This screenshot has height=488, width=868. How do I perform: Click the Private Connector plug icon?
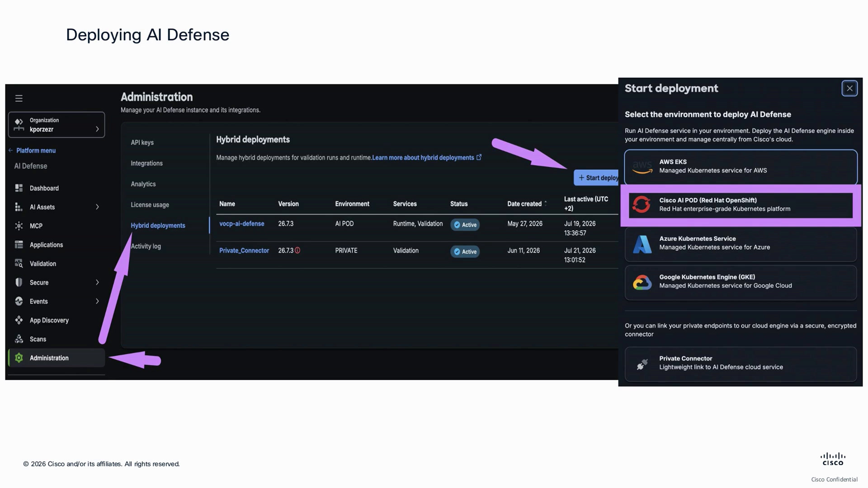642,364
